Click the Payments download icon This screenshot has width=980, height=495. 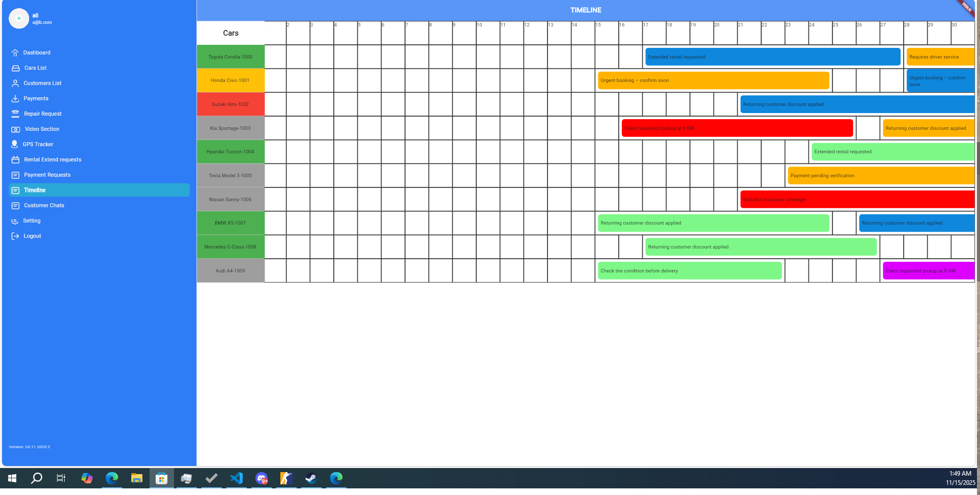pyautogui.click(x=15, y=99)
